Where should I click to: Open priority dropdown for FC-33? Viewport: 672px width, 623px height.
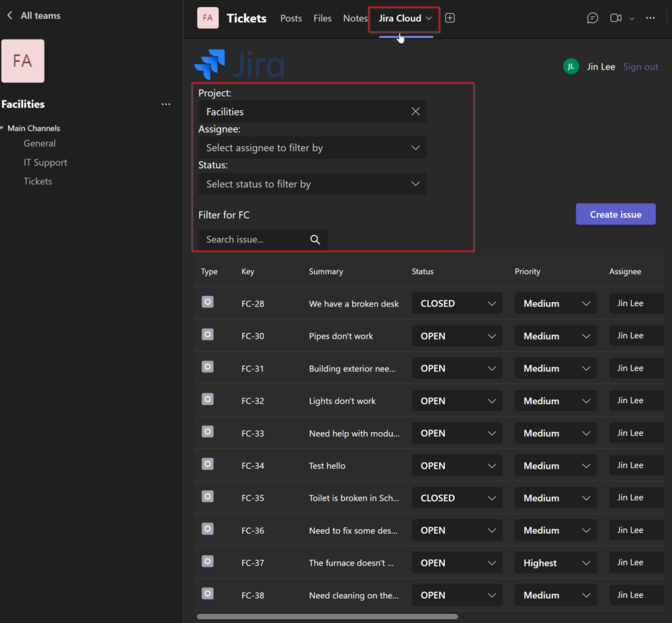tap(555, 433)
